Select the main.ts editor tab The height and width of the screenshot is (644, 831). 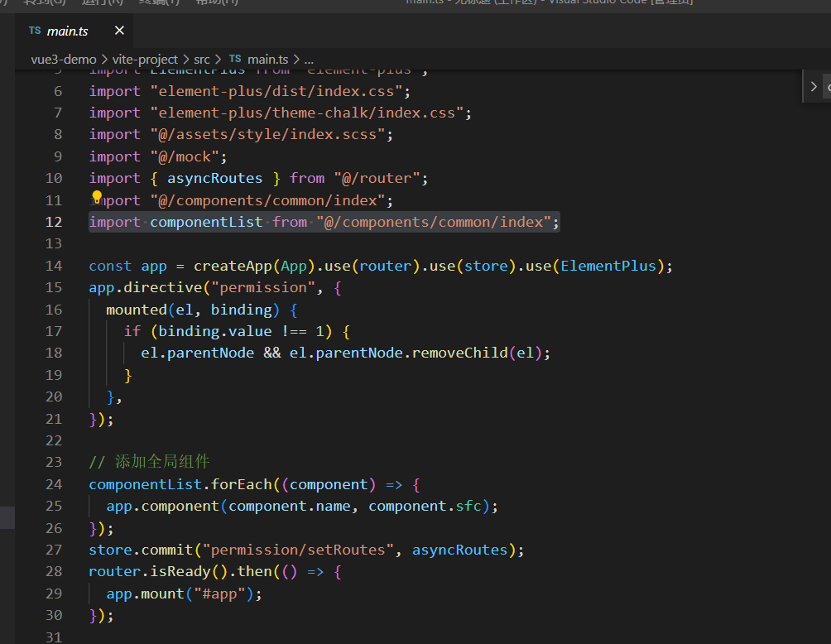click(x=67, y=31)
